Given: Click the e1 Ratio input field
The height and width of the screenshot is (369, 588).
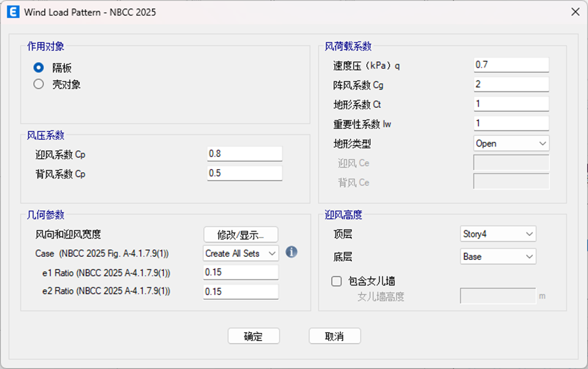Looking at the screenshot, I should [240, 273].
